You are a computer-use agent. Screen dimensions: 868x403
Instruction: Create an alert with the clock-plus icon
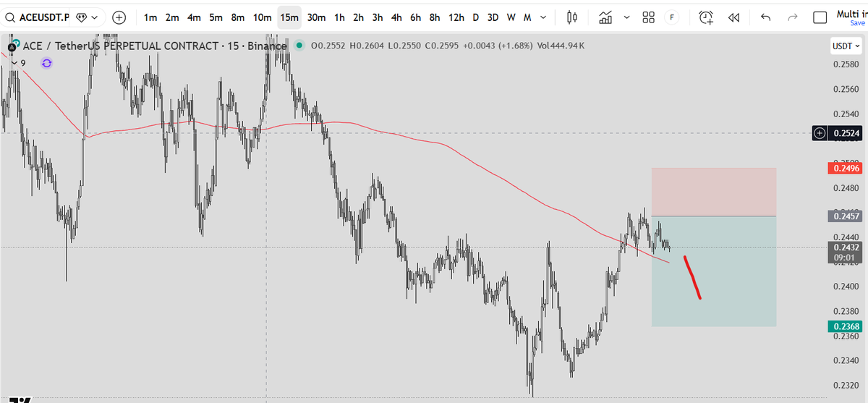click(x=706, y=17)
